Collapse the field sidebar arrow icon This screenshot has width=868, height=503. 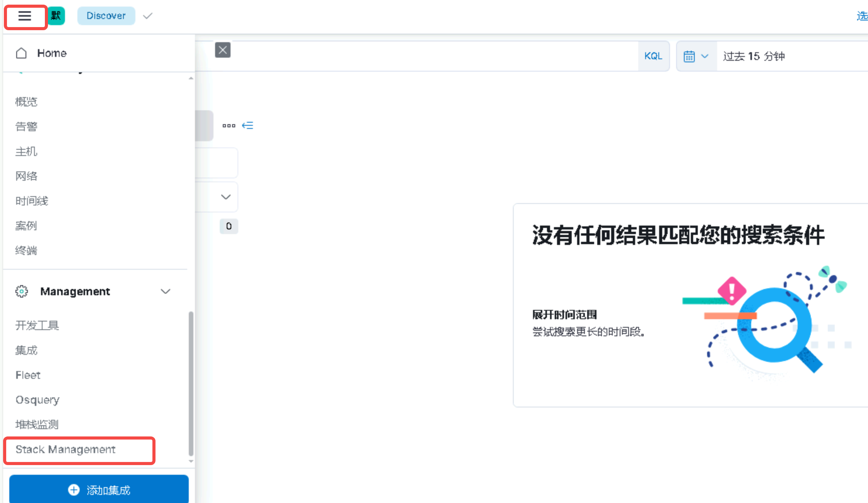(248, 126)
